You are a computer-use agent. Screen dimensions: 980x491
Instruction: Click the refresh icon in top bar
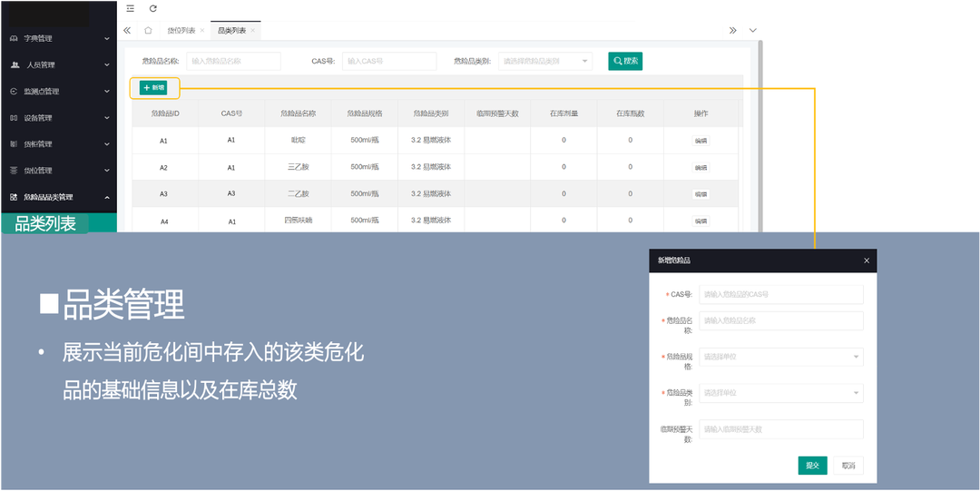[153, 9]
